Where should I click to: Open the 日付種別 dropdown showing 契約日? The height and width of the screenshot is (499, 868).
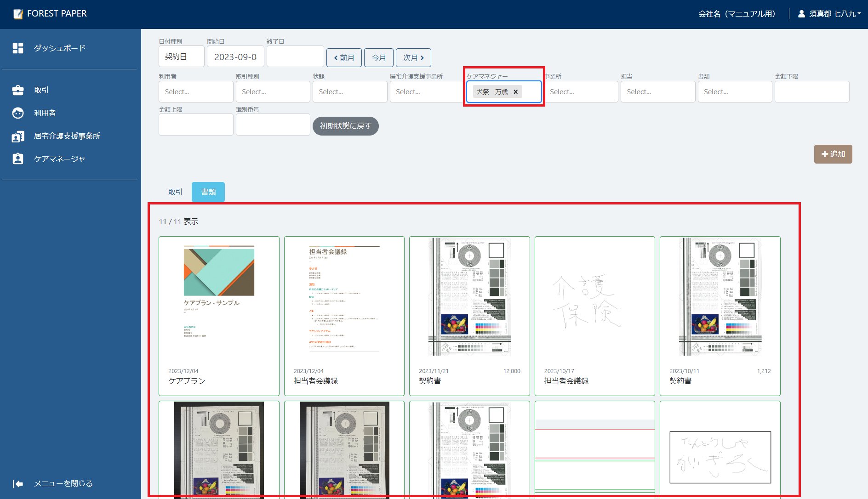(x=182, y=57)
